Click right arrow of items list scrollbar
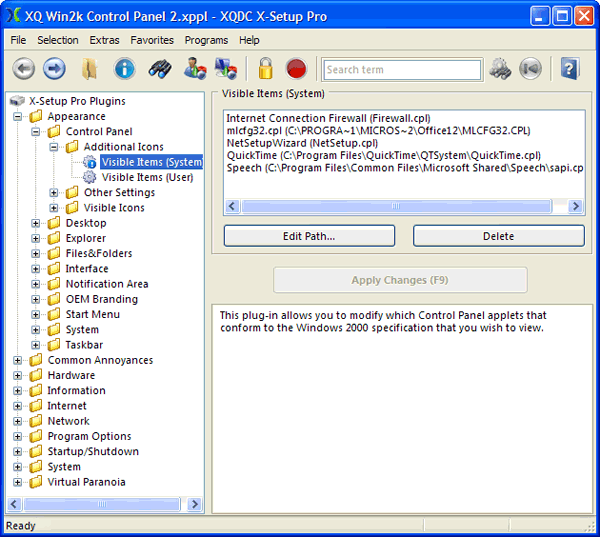The width and height of the screenshot is (600, 537). tap(575, 206)
